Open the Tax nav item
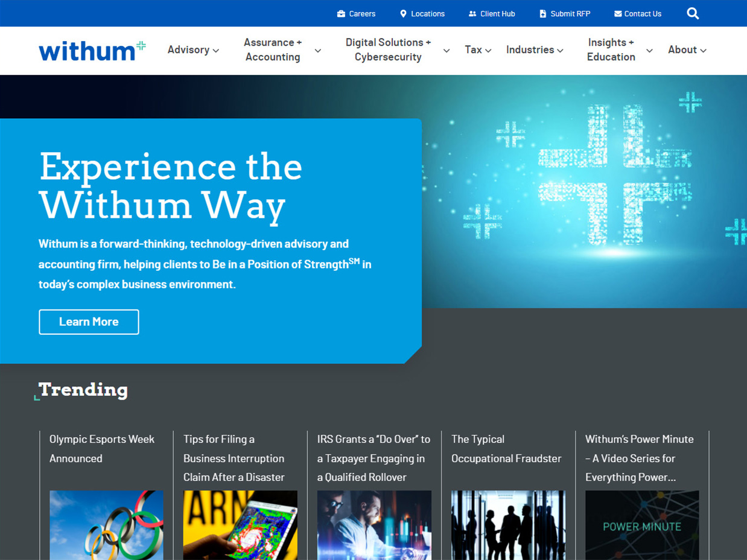This screenshot has height=560, width=747. (473, 50)
